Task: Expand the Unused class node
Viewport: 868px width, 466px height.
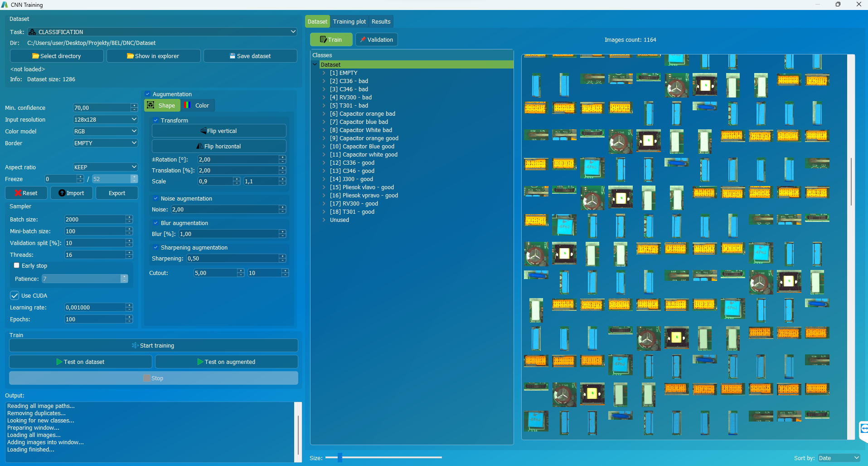Action: pos(324,220)
